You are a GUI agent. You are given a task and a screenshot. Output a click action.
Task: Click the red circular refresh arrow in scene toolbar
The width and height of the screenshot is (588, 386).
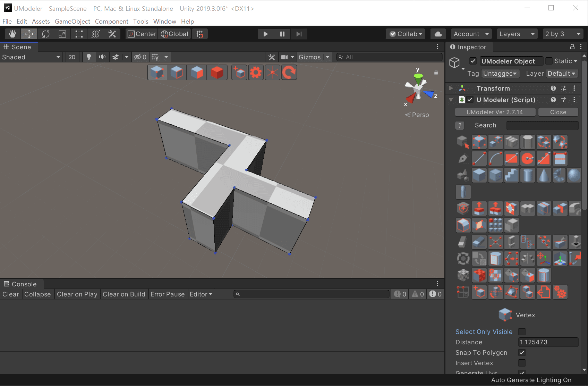pos(289,73)
